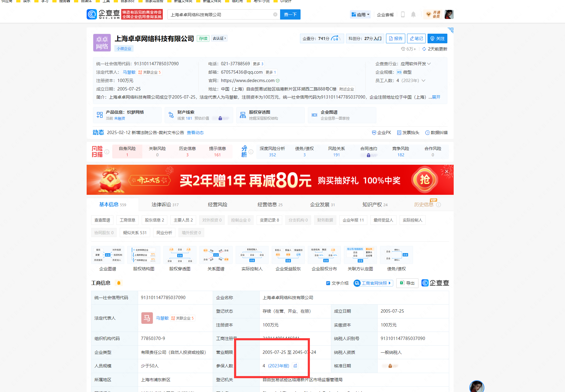This screenshot has height=392, width=565.
Task: Open the 数据纠错 link
Action: point(436,133)
